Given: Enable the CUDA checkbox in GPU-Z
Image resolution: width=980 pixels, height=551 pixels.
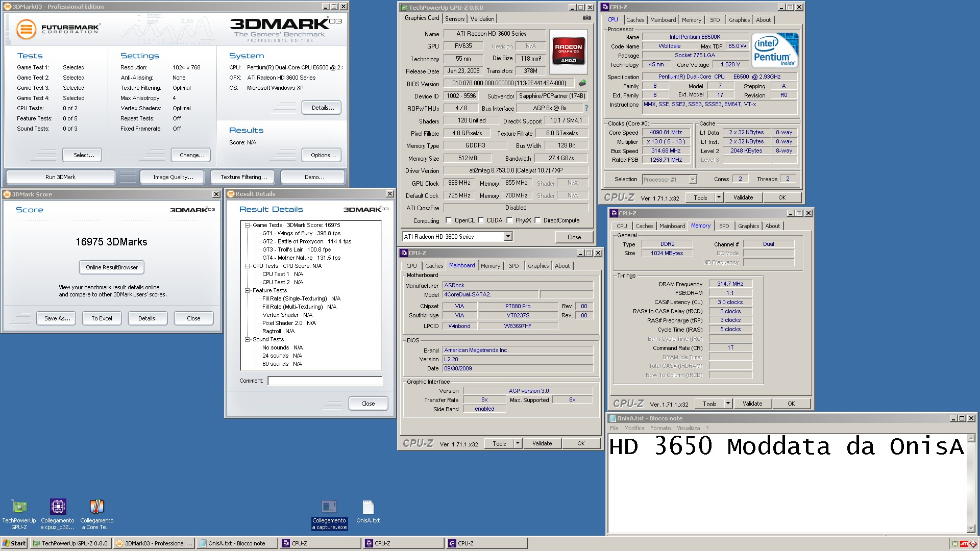Looking at the screenshot, I should pos(481,220).
